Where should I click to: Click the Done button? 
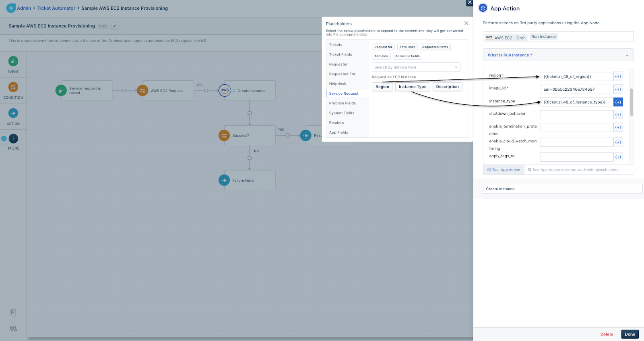point(630,334)
